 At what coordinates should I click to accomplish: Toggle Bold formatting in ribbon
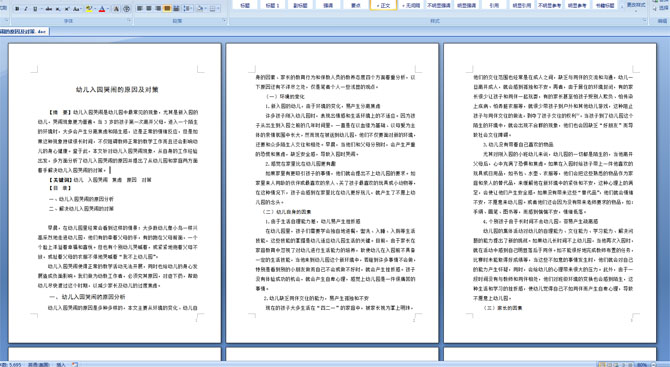pos(17,9)
